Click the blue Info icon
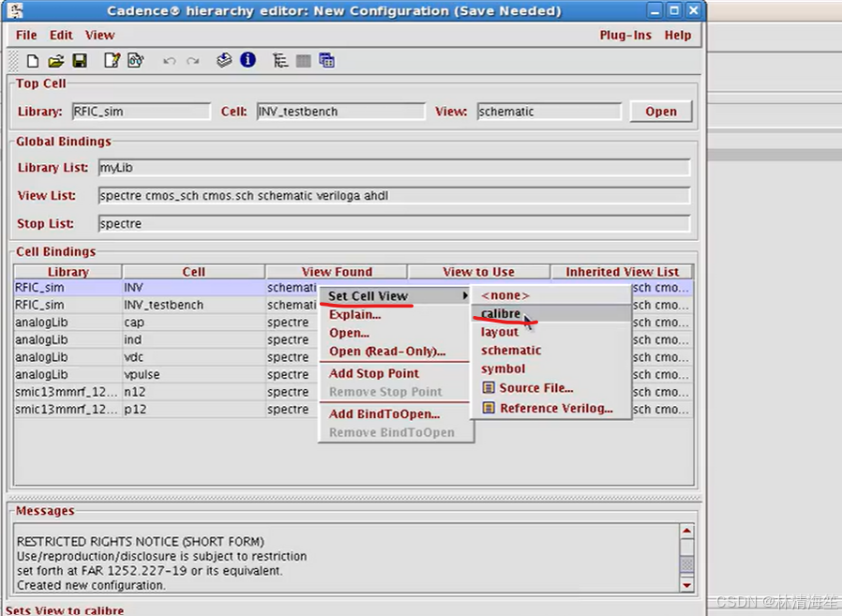 pyautogui.click(x=248, y=60)
